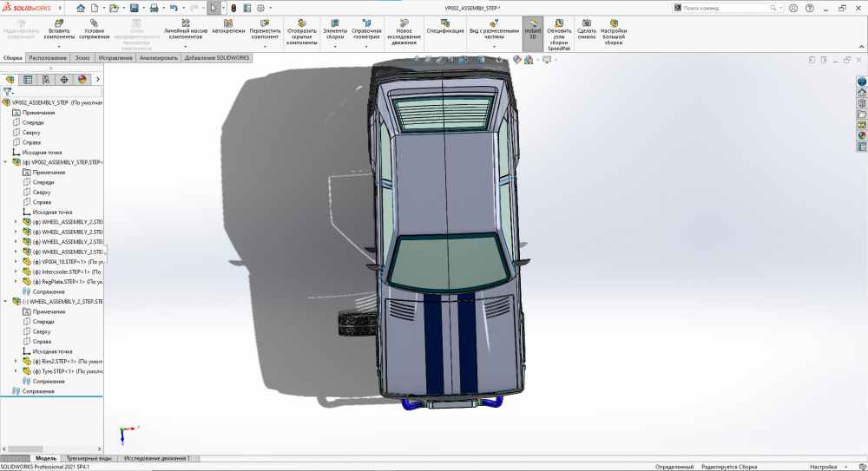The image size is (868, 471).
Task: Switch to the Эскиз ribbon tab
Action: tap(82, 58)
